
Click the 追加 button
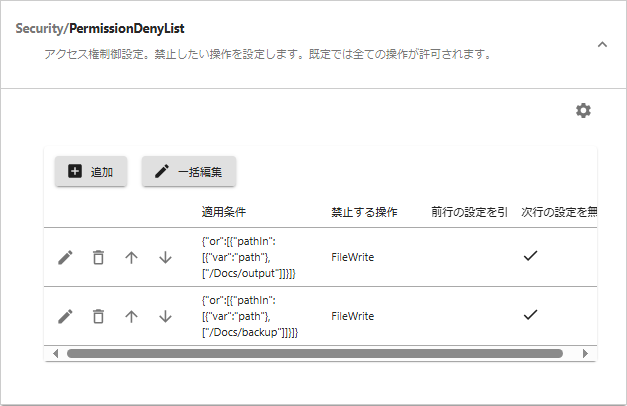(91, 171)
